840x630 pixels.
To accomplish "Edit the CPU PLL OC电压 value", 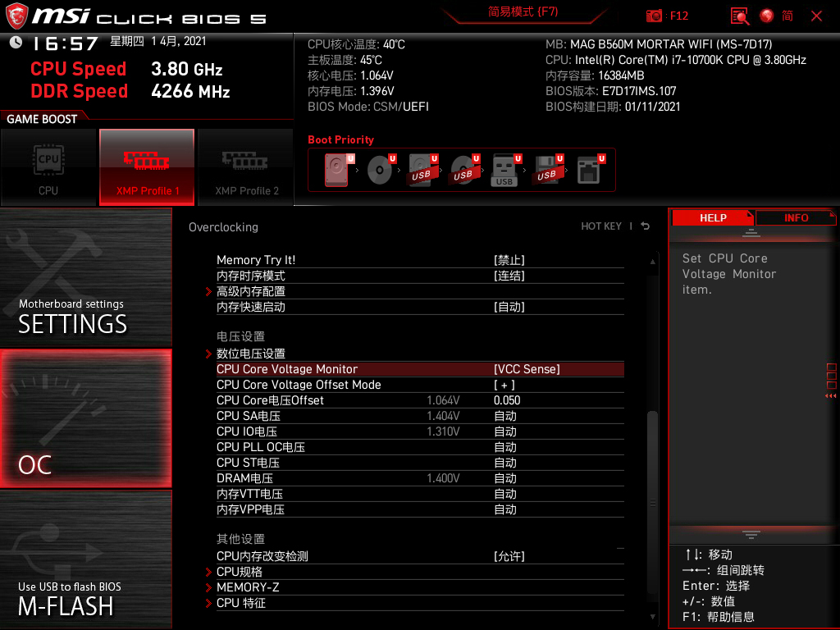I will (x=504, y=447).
